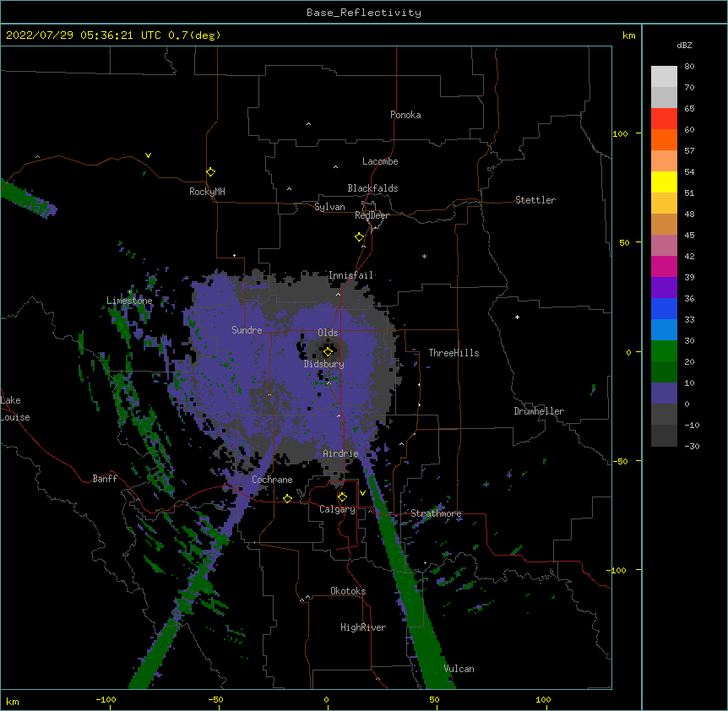Click the Cochrane town label
728x711 pixels.
(272, 480)
